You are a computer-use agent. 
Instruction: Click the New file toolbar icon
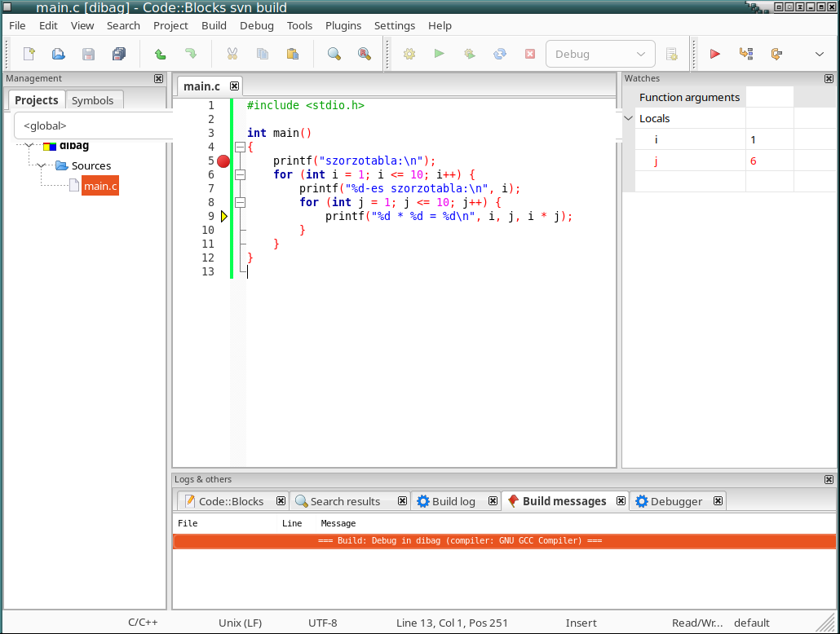click(29, 55)
